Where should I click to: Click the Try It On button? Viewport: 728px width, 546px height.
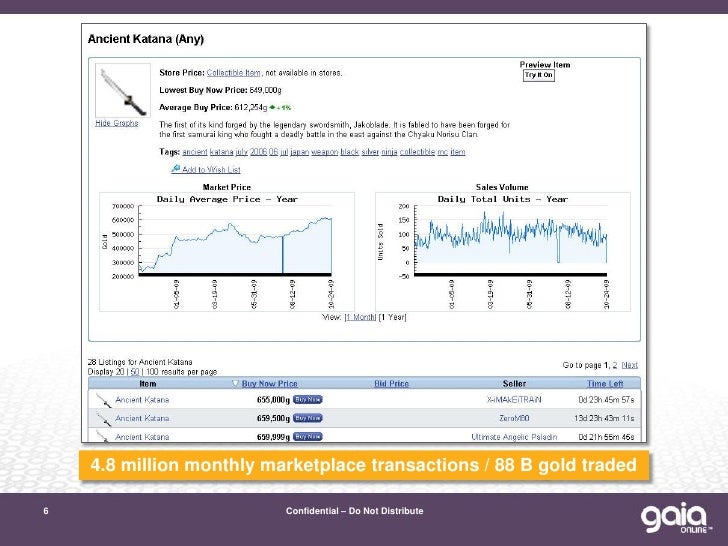click(x=539, y=75)
